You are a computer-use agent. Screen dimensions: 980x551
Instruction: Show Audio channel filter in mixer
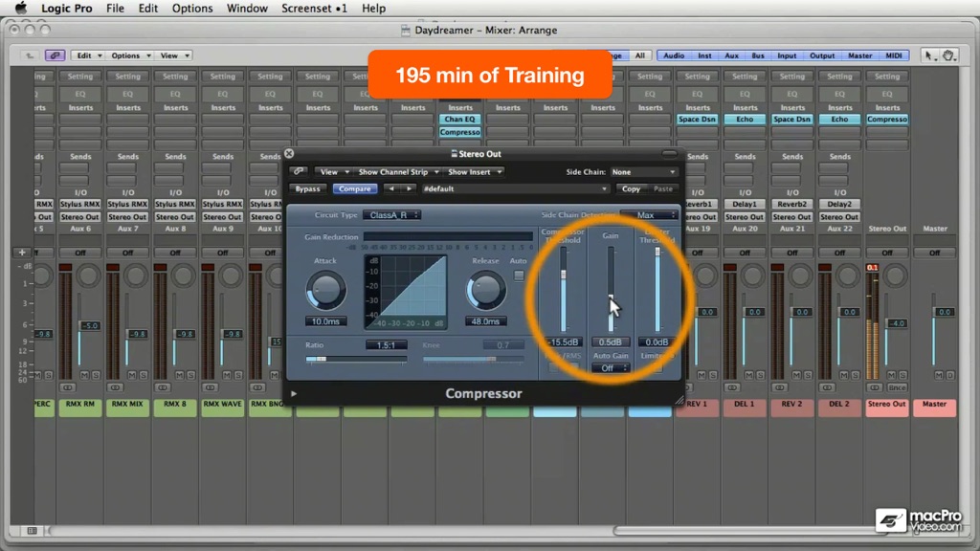pos(674,55)
